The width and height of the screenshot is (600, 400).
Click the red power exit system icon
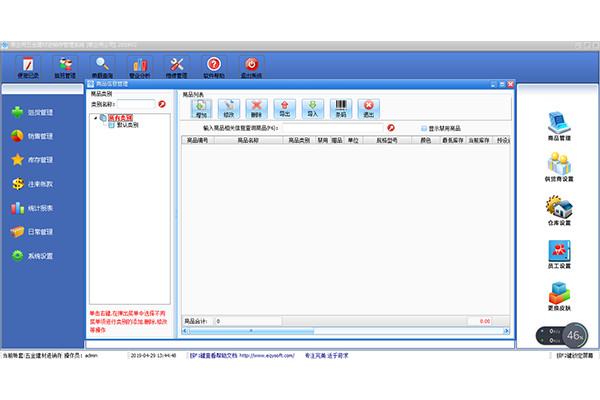pyautogui.click(x=251, y=67)
